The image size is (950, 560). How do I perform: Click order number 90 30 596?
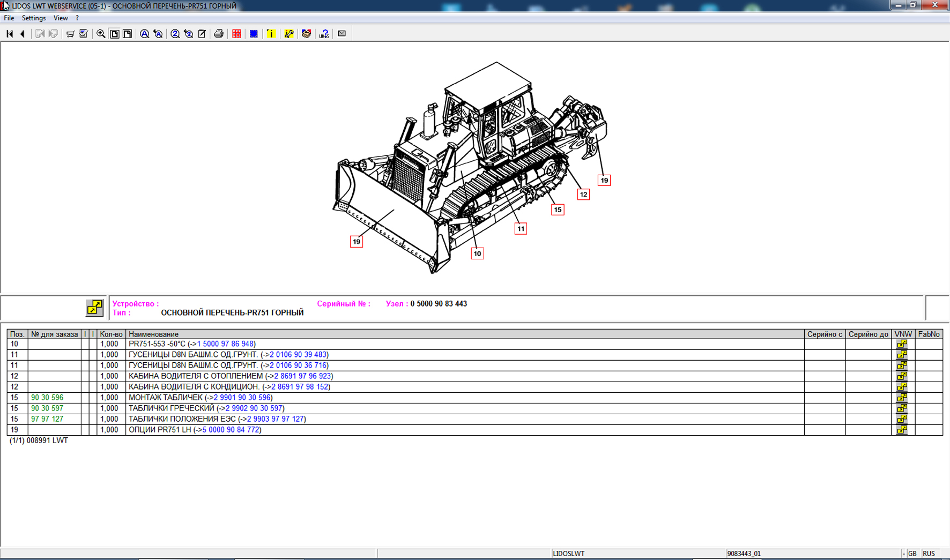click(47, 398)
